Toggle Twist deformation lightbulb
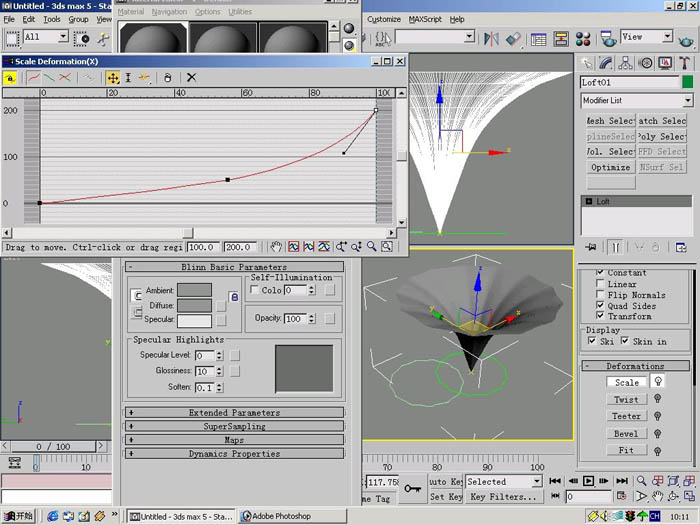Screen dimensions: 700x525 click(x=658, y=399)
